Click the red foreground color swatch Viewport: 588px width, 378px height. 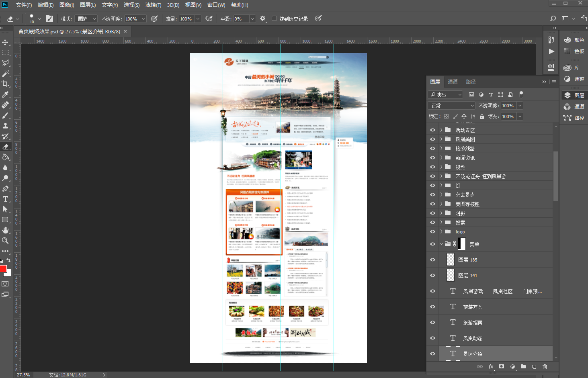[x=3, y=269]
